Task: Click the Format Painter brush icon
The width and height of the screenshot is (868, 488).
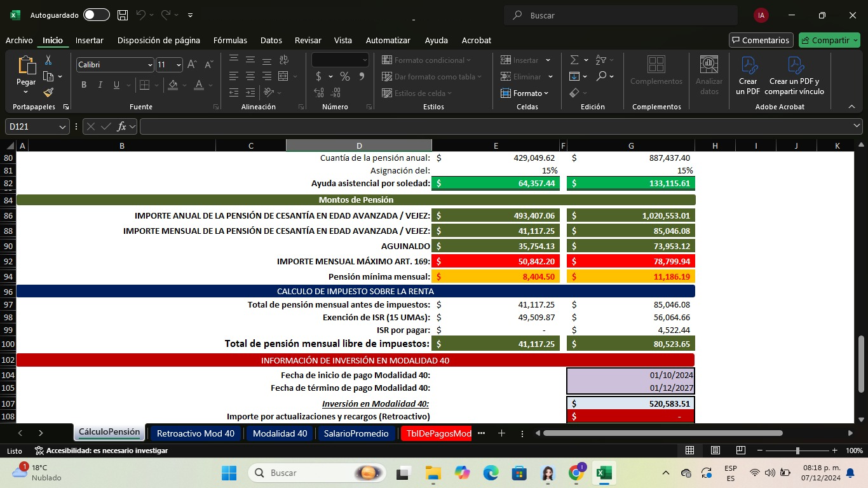Action: coord(48,93)
